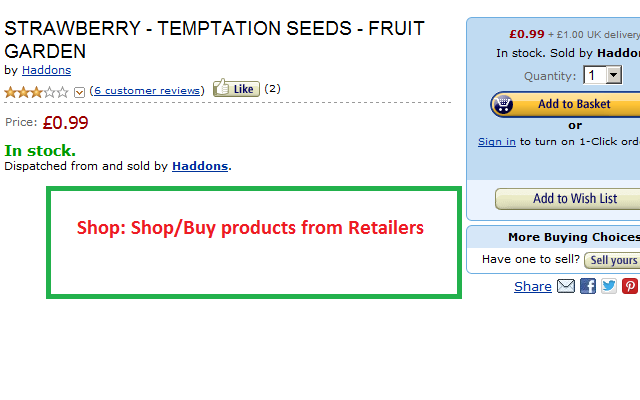640x400 pixels.
Task: Click the Sell yours button
Action: coord(612,260)
